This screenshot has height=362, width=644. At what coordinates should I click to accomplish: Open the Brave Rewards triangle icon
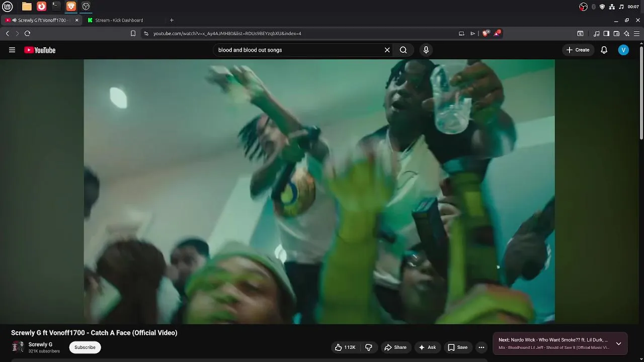497,33
